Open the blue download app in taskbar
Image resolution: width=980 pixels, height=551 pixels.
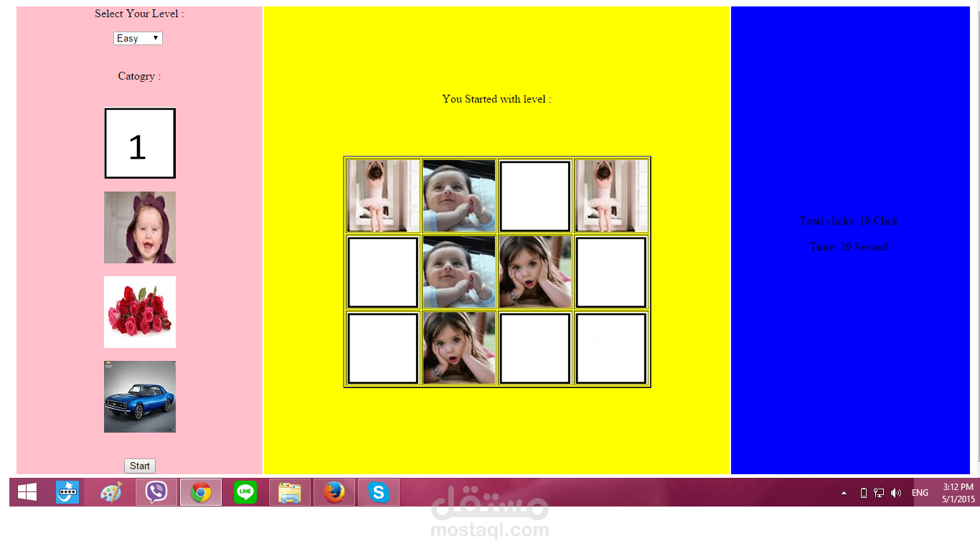(x=67, y=492)
